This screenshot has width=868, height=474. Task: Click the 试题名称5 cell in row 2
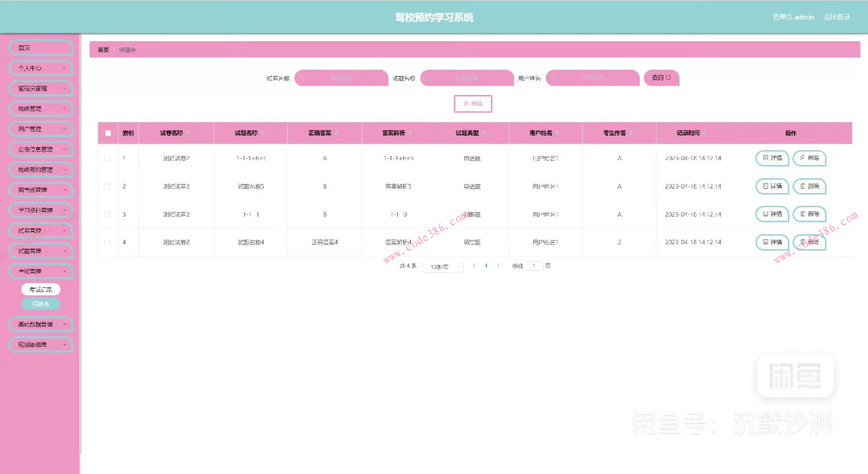coord(251,186)
